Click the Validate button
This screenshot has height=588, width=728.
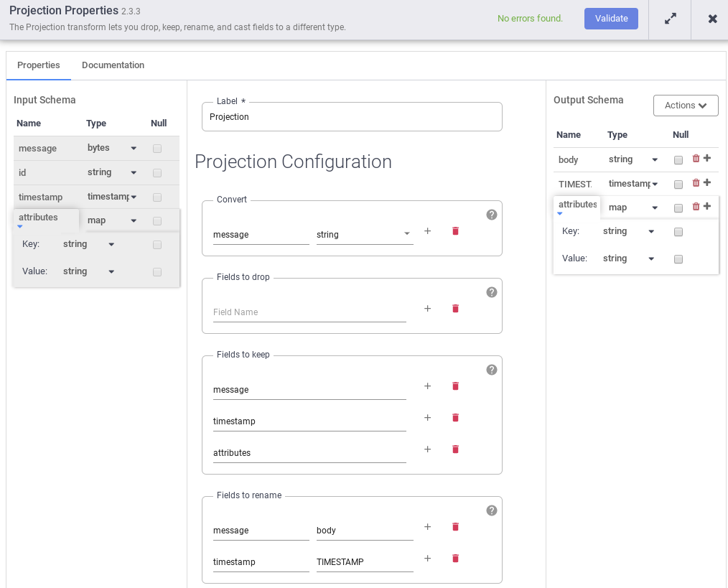tap(611, 19)
